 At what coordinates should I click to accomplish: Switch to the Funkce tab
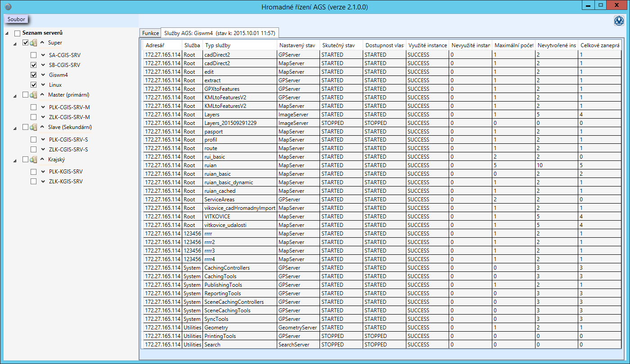[x=150, y=33]
